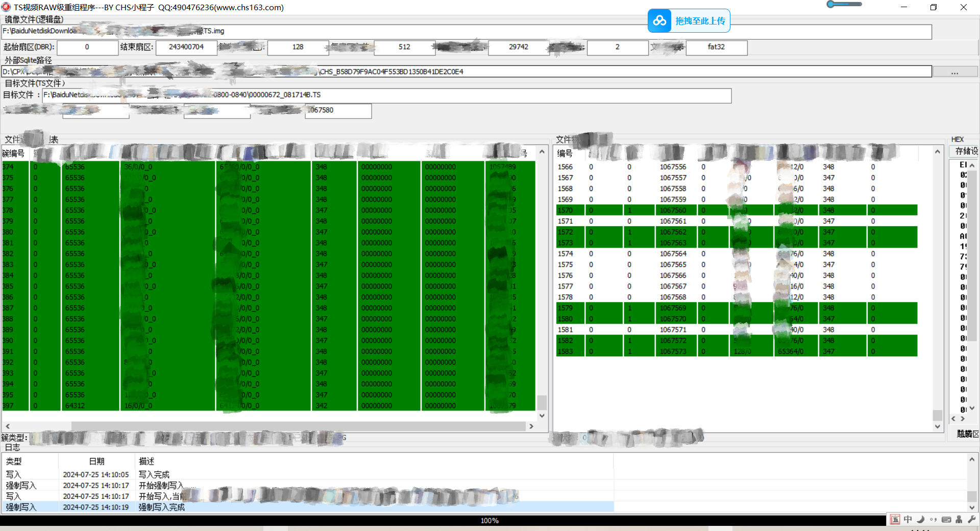Click the 簇类型 label below left table
The width and height of the screenshot is (980, 531).
click(x=14, y=438)
